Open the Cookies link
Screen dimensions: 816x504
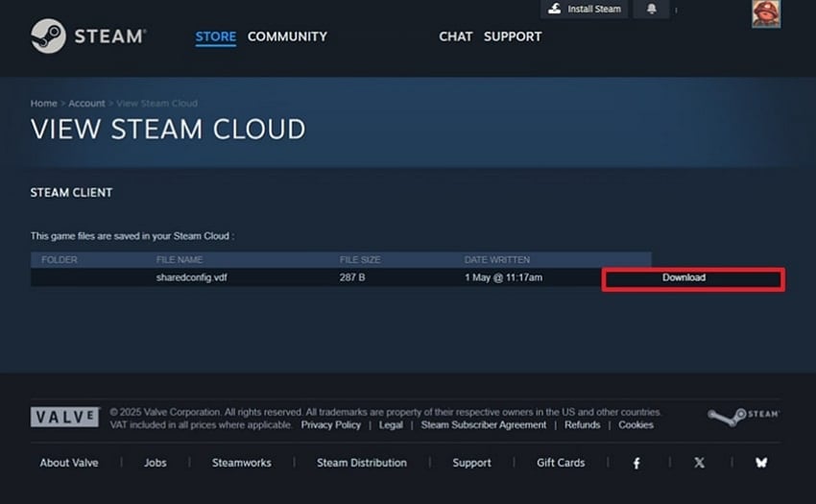[x=636, y=425]
